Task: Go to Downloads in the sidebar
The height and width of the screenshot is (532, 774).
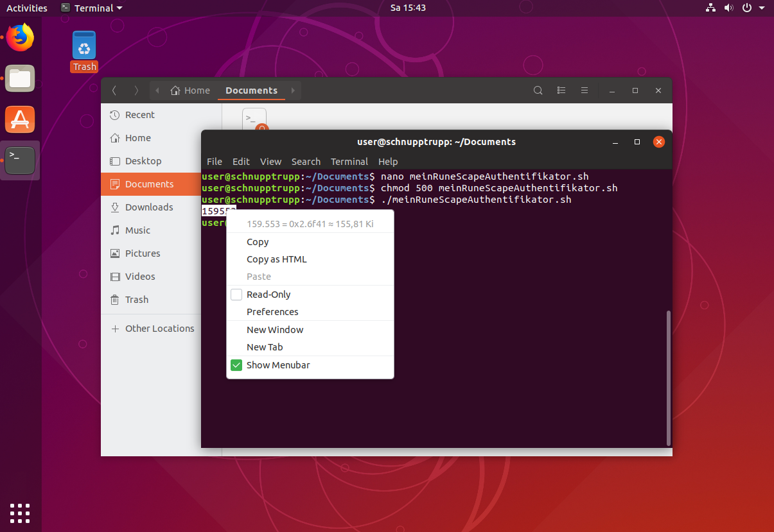Action: 149,207
